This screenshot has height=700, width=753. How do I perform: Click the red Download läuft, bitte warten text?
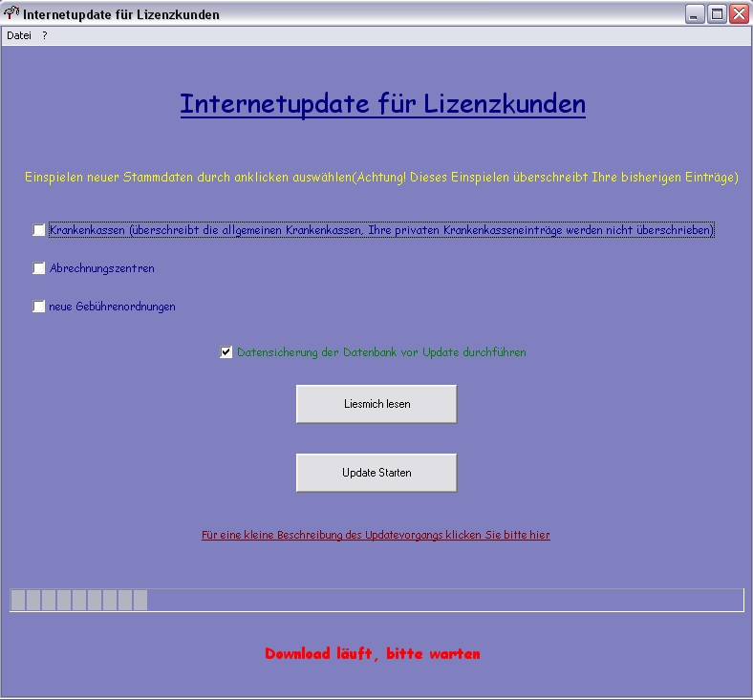pos(373,653)
